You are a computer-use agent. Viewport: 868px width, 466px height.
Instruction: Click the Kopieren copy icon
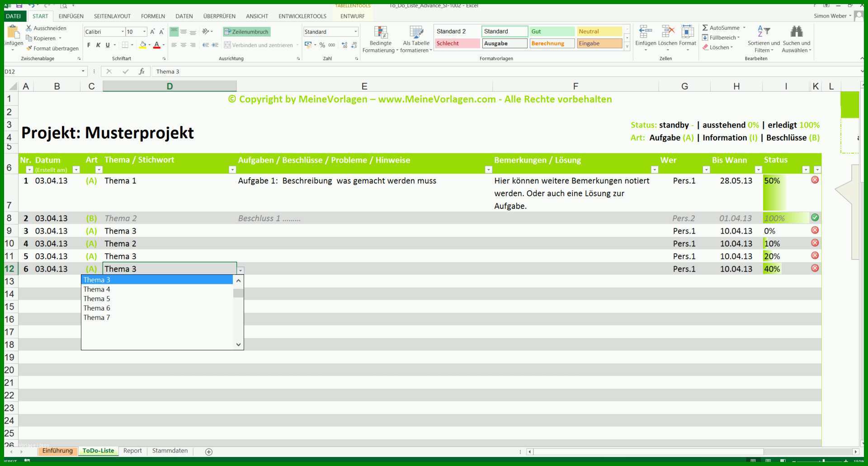tap(29, 38)
